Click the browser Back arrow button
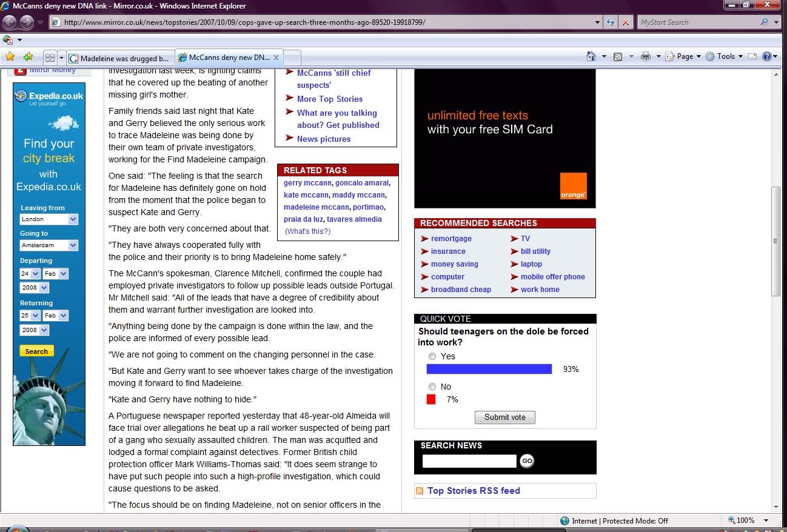The width and height of the screenshot is (787, 532). 10,22
